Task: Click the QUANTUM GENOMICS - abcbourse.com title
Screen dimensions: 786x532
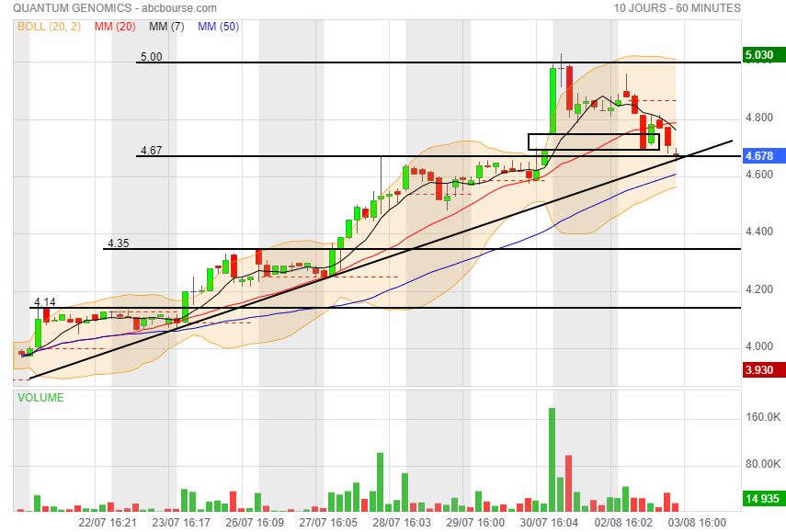Action: point(115,8)
